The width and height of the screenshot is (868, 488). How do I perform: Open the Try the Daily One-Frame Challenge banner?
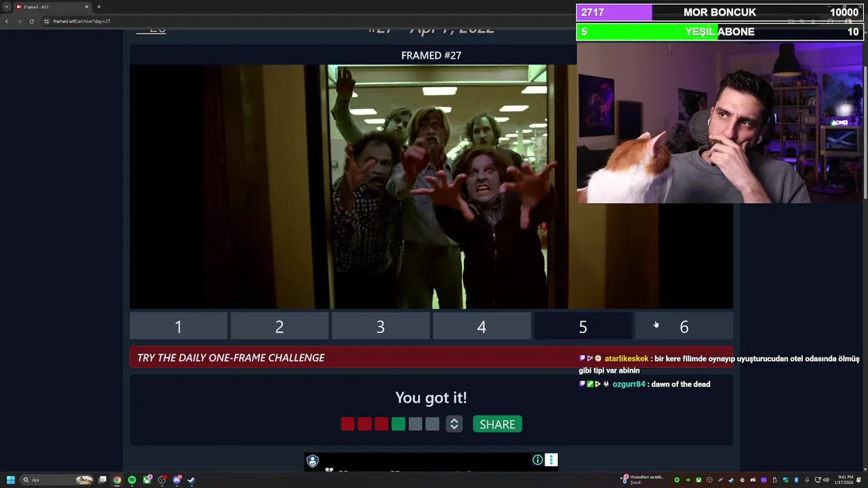[x=431, y=357]
